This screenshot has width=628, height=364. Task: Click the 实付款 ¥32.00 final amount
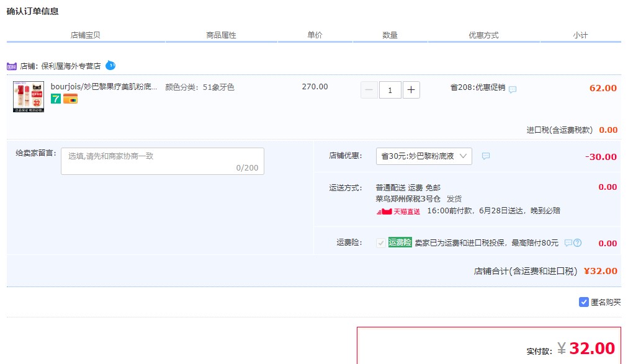point(586,348)
